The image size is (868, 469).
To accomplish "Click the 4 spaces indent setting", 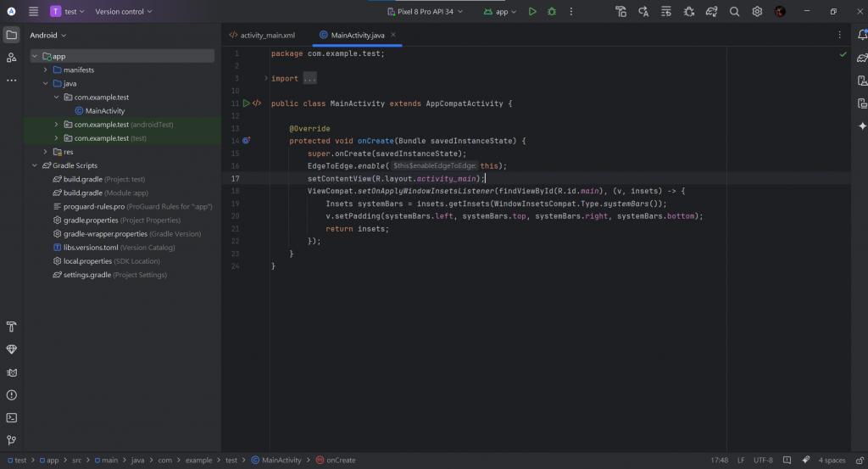I will tap(832, 461).
